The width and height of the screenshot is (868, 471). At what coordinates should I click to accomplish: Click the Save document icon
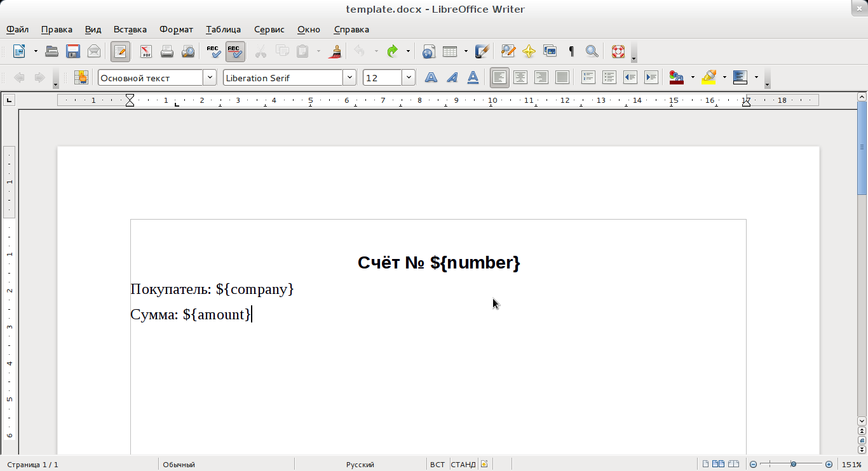(73, 51)
